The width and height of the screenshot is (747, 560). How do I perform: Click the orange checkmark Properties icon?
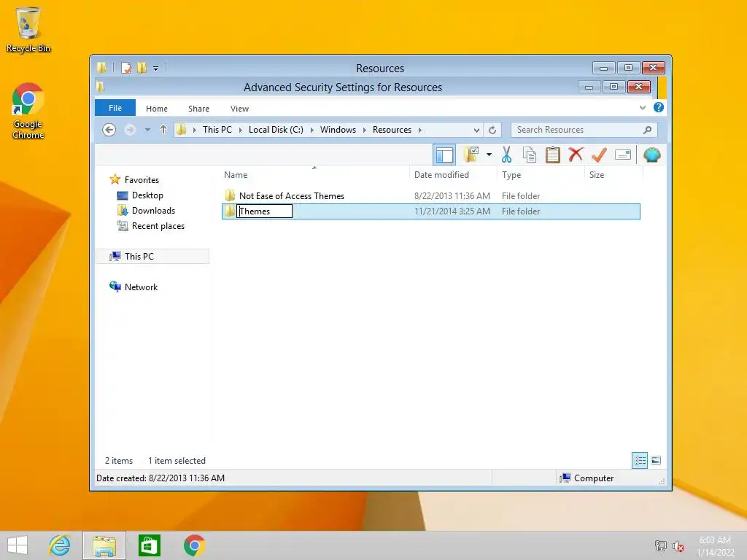click(x=599, y=155)
